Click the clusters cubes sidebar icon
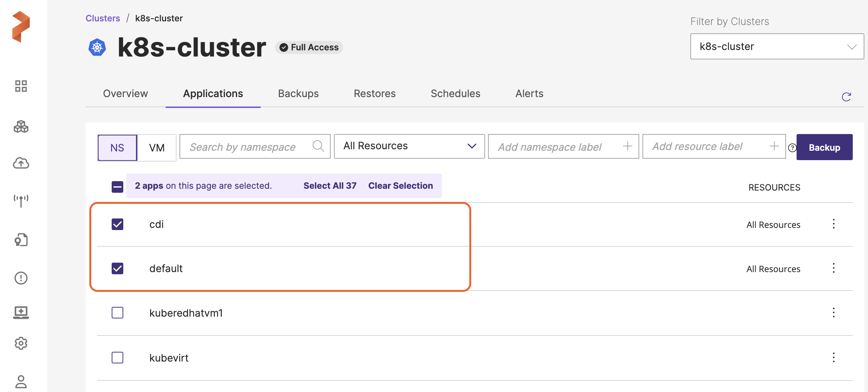The height and width of the screenshot is (392, 868). click(21, 127)
